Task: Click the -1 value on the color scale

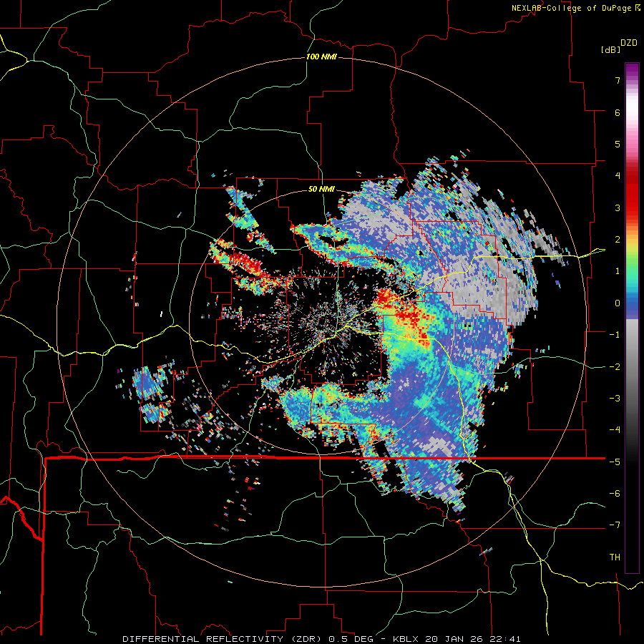Action: [x=615, y=335]
